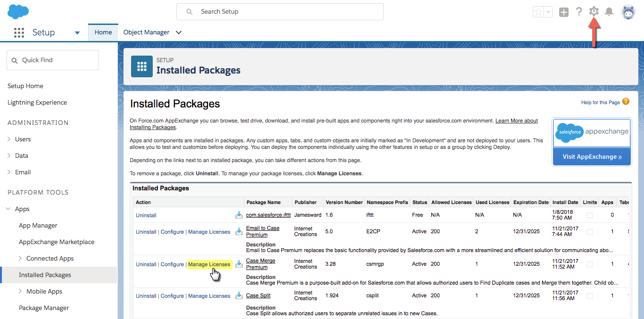Uninstall the com.salesforce.ifttt package
Screen dimensions: 644x319
(146, 215)
